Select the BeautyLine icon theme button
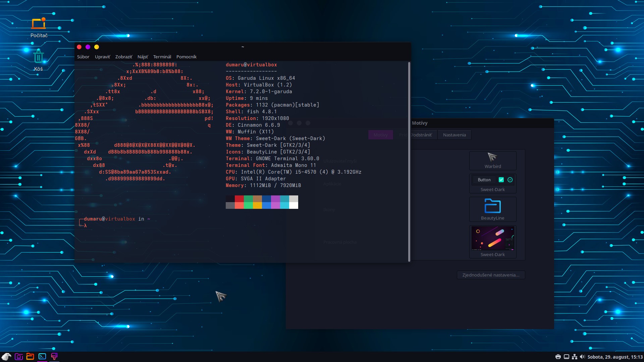 493,209
